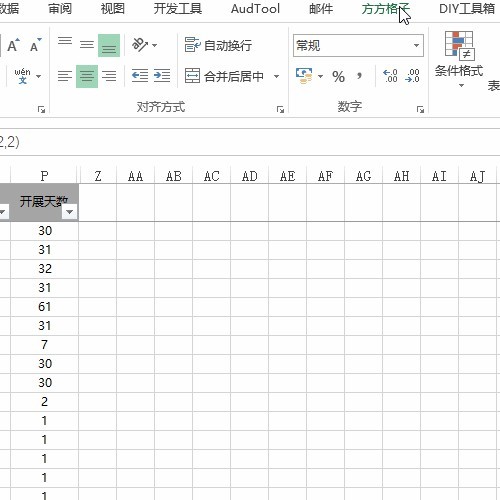Decrease the cell indent
The image size is (500, 500).
coord(140,76)
